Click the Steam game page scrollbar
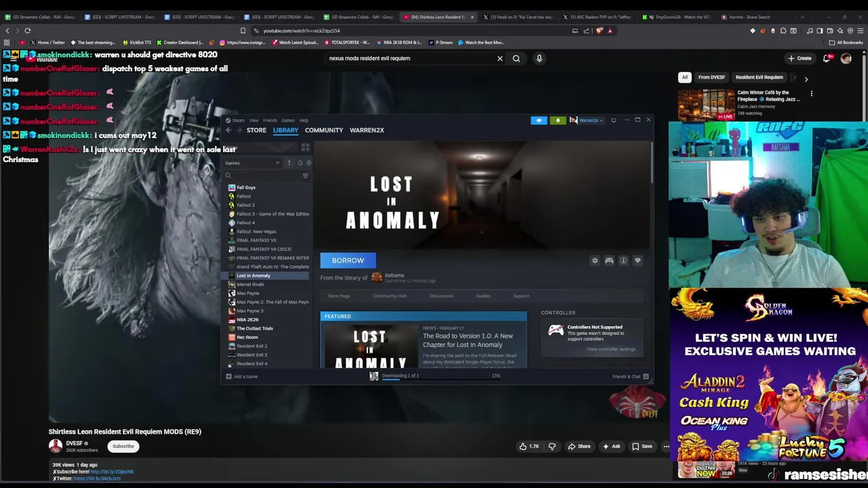Viewport: 868px width, 488px height. coord(650,163)
